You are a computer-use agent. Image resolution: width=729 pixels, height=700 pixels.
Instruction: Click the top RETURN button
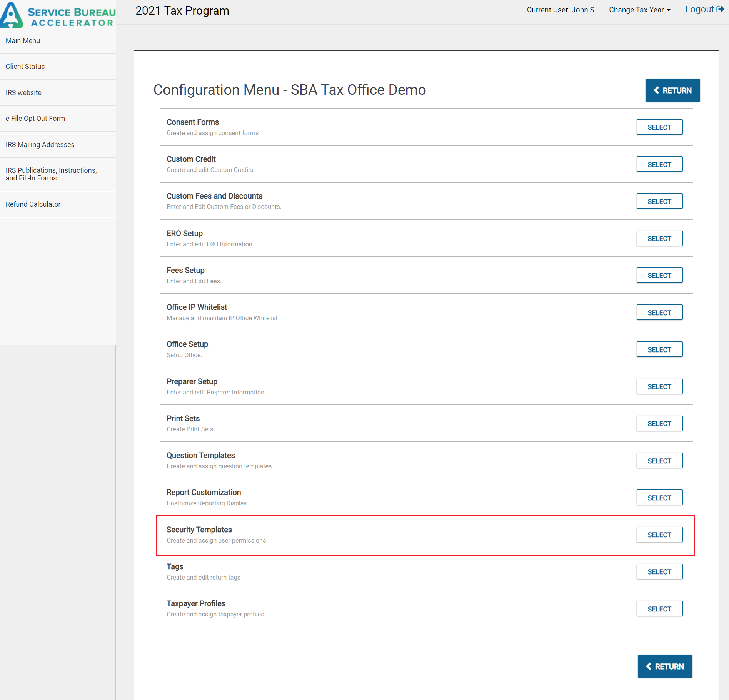pos(672,90)
